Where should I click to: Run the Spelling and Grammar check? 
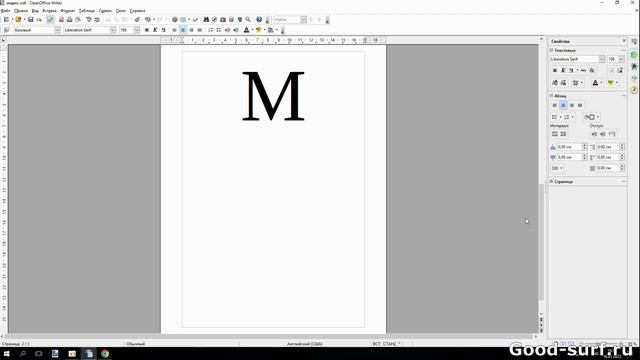tap(89, 20)
